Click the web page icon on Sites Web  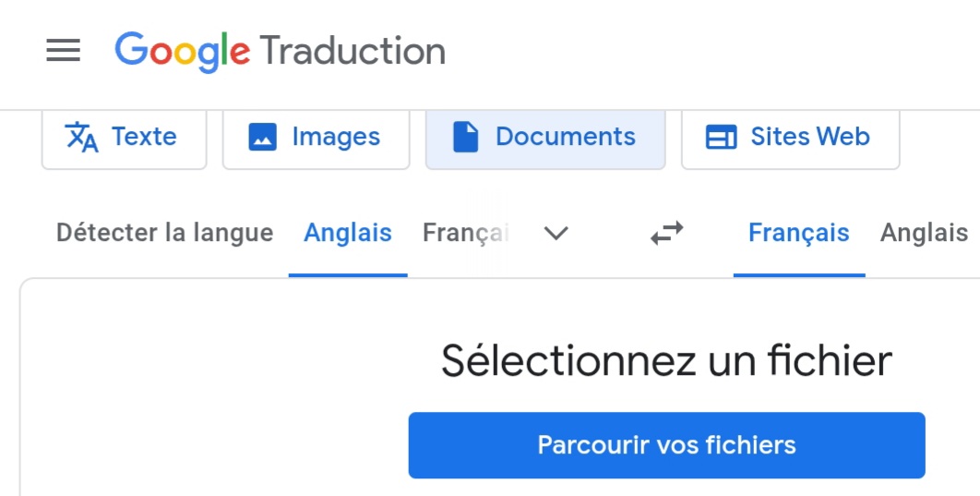pyautogui.click(x=721, y=138)
